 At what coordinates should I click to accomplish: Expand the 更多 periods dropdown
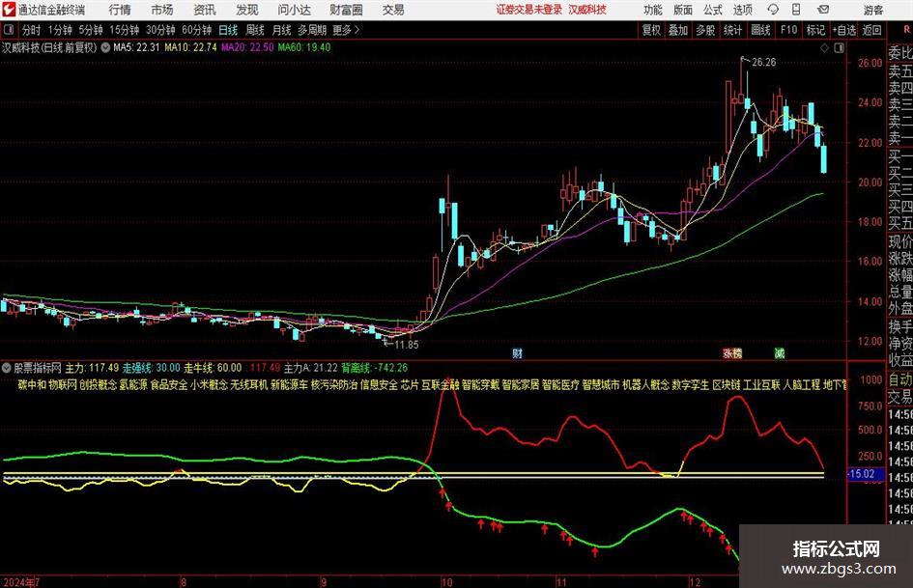[346, 30]
